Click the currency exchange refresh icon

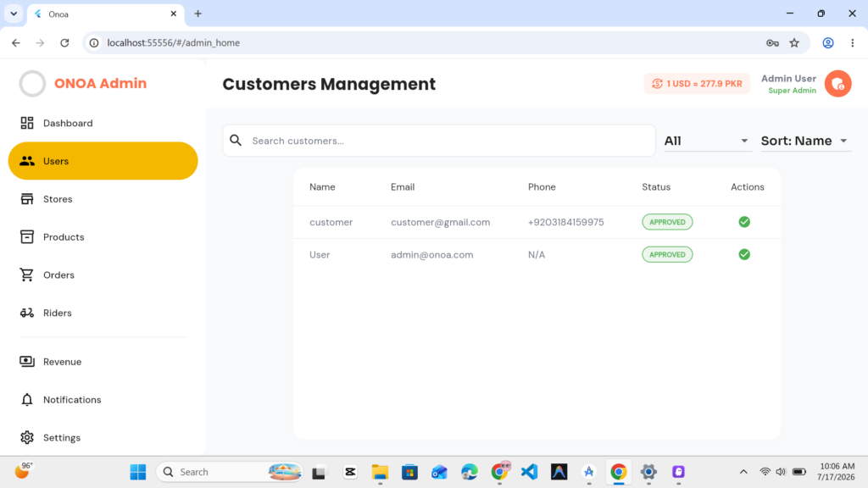(x=657, y=84)
